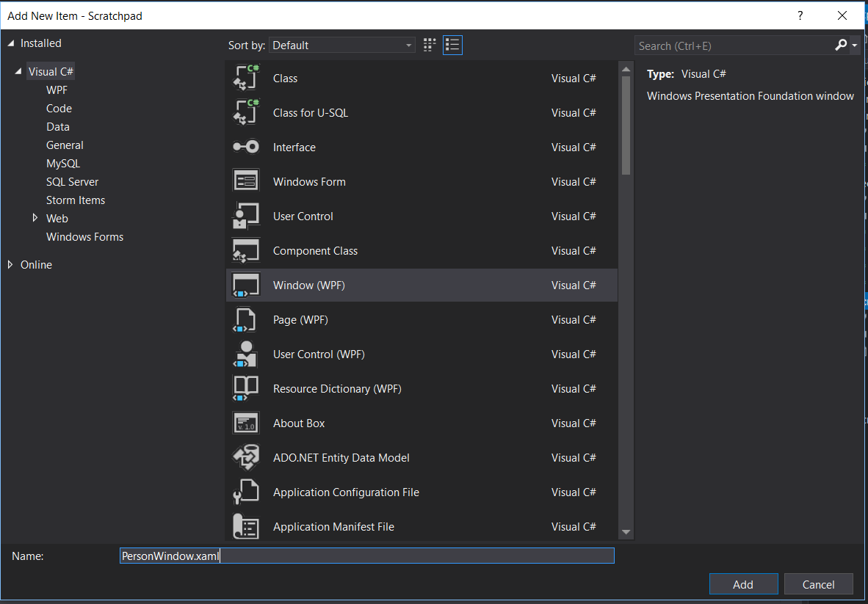This screenshot has height=604, width=868.
Task: Select the Visual C# tree node
Action: coord(51,72)
